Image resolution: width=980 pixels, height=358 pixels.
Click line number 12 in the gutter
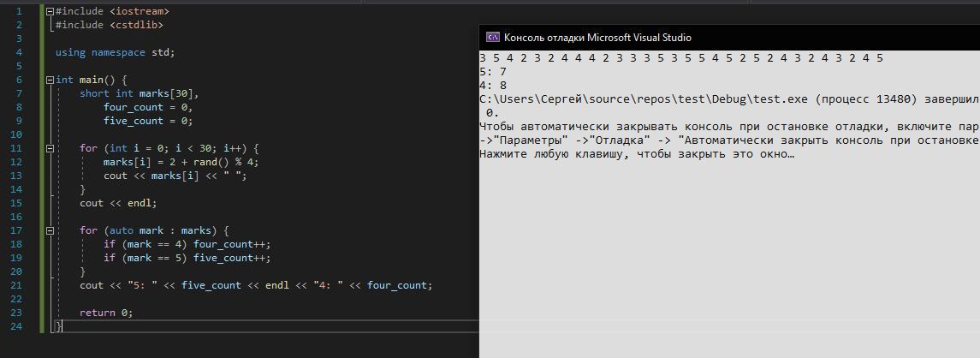click(17, 162)
